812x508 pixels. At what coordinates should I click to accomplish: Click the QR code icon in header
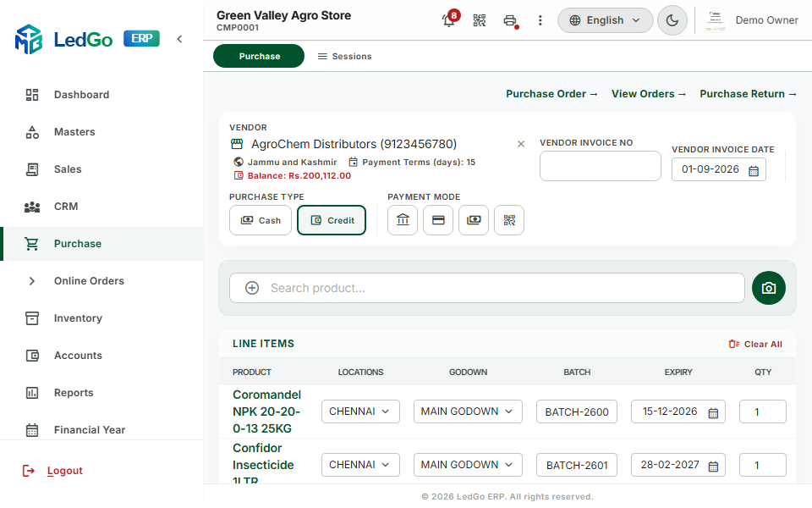[480, 20]
